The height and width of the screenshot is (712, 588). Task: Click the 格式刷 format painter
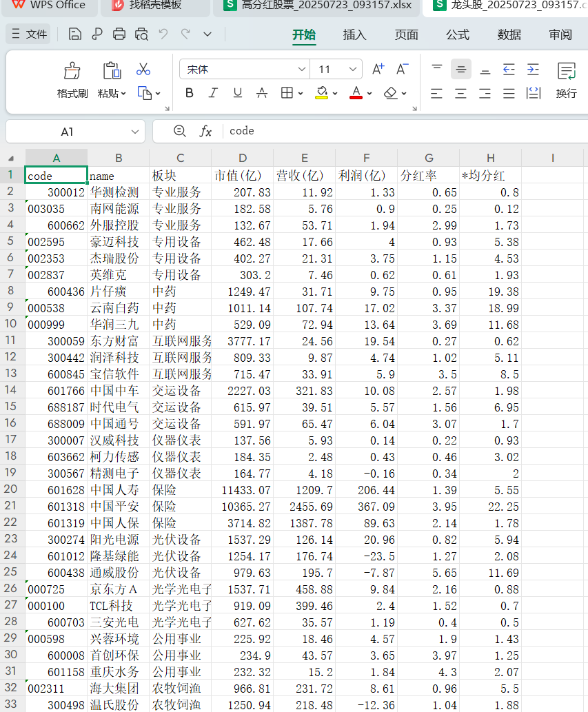pos(72,81)
